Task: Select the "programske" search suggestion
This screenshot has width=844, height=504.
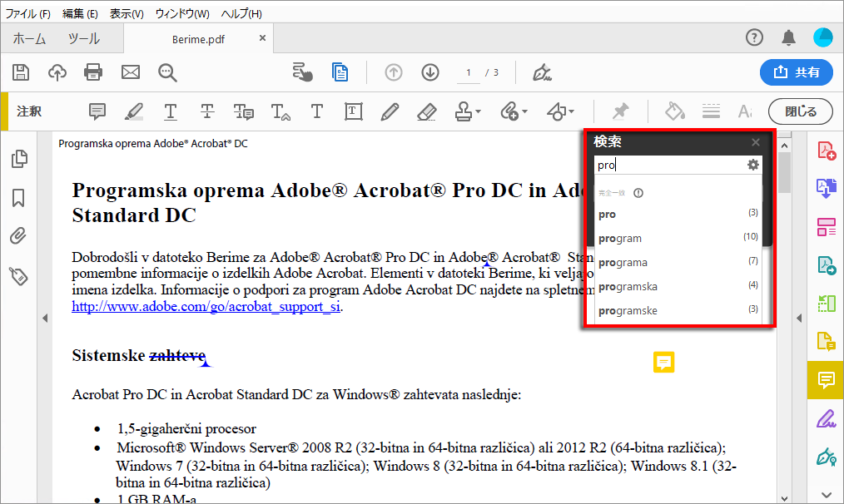Action: click(x=678, y=310)
